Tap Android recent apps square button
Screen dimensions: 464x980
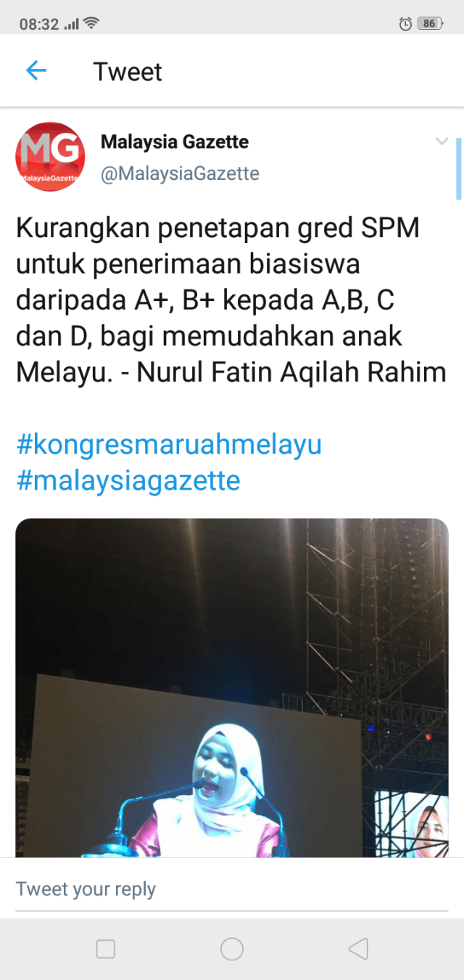pos(106,949)
